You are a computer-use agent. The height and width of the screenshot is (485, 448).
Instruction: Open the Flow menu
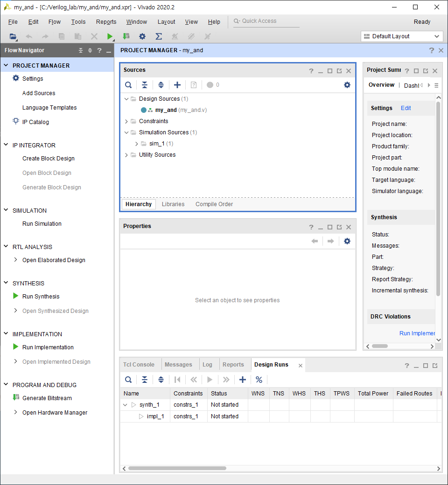coord(55,21)
